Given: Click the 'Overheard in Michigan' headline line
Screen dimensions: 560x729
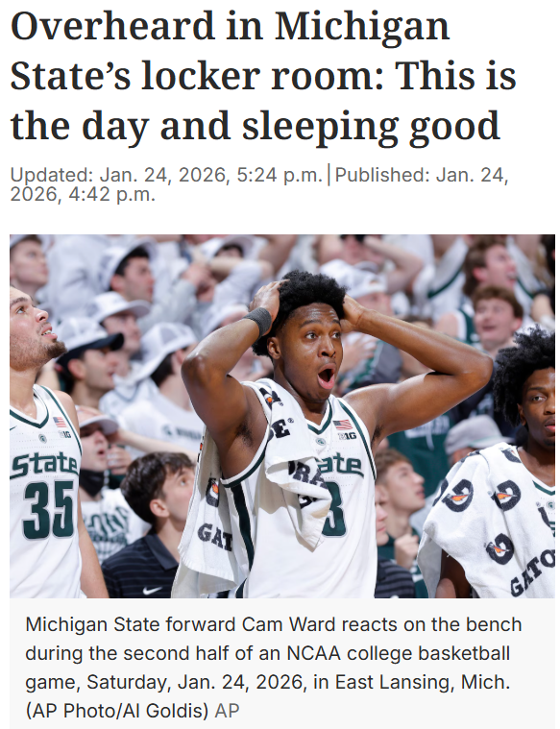Looking at the screenshot, I should pos(230,27).
